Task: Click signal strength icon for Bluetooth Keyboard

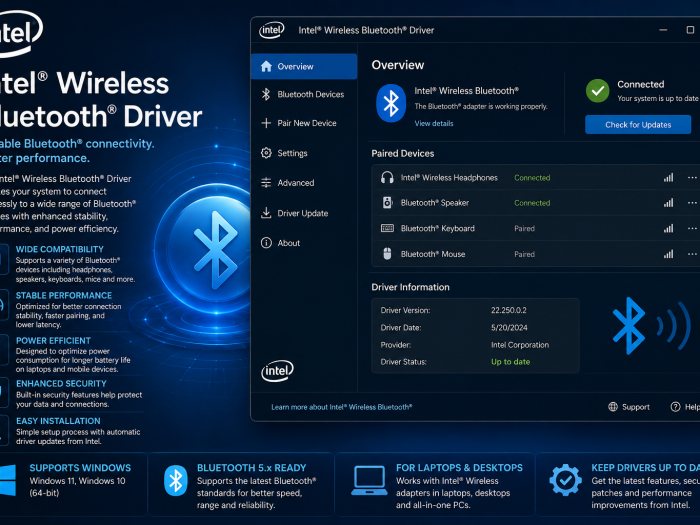Action: [668, 229]
